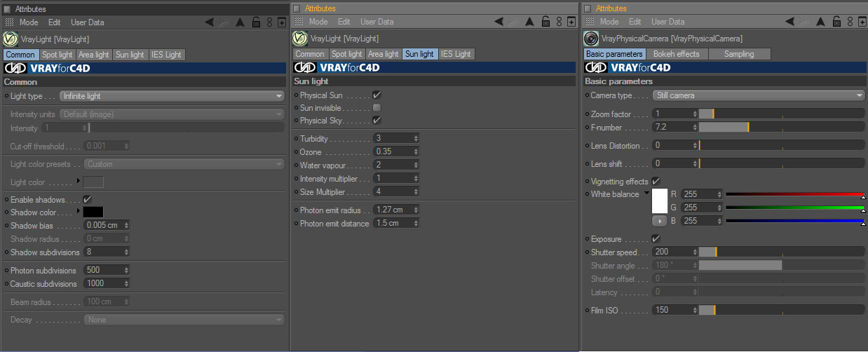Click forward arrow in Common light panel
Viewport: 868px width, 352px height.
[224, 22]
